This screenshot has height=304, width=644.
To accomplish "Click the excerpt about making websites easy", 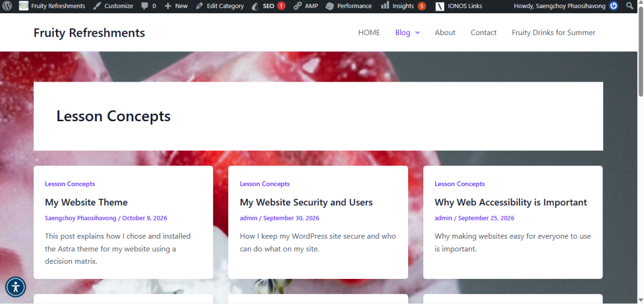I will point(513,242).
